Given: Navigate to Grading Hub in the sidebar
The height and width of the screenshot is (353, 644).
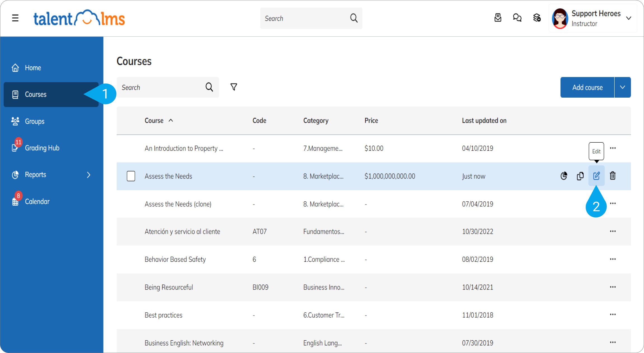Looking at the screenshot, I should click(x=42, y=148).
